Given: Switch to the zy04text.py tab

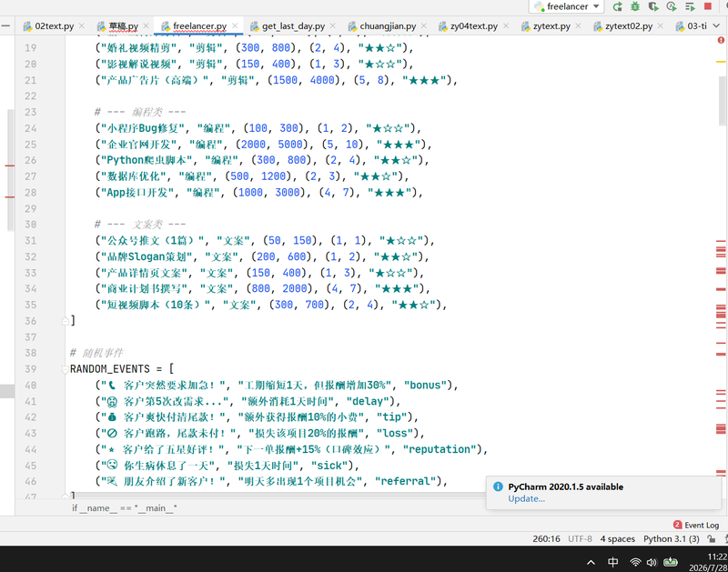Looking at the screenshot, I should (x=473, y=26).
